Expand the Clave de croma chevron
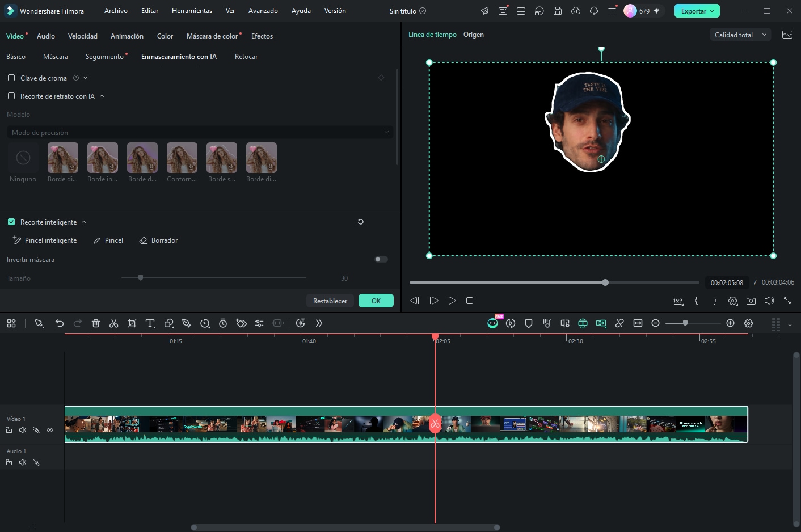 click(x=86, y=78)
